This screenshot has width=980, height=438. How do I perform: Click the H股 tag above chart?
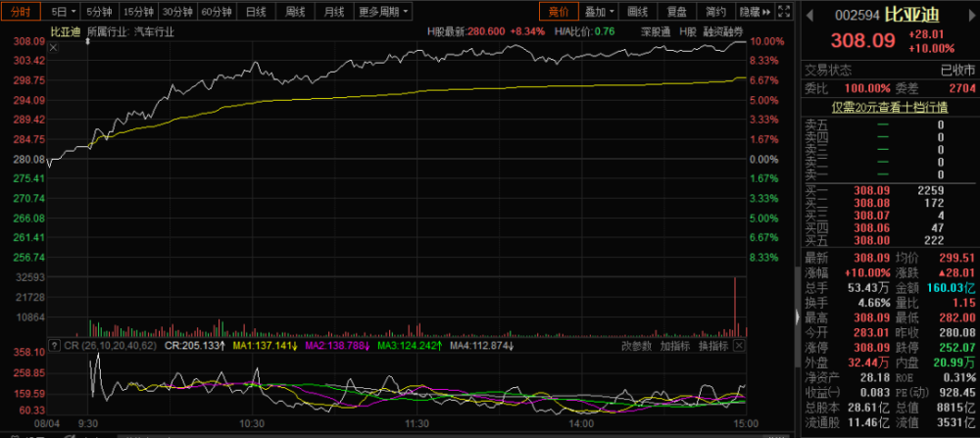coord(687,32)
